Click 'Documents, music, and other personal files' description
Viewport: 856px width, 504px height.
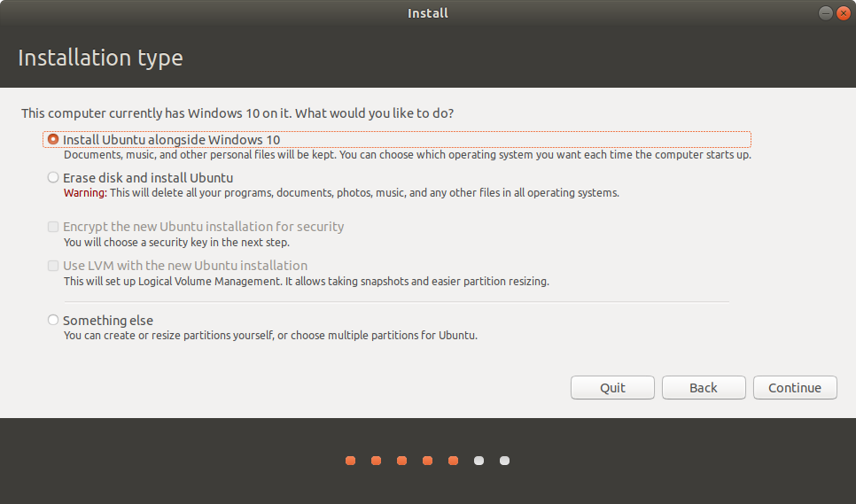[408, 155]
